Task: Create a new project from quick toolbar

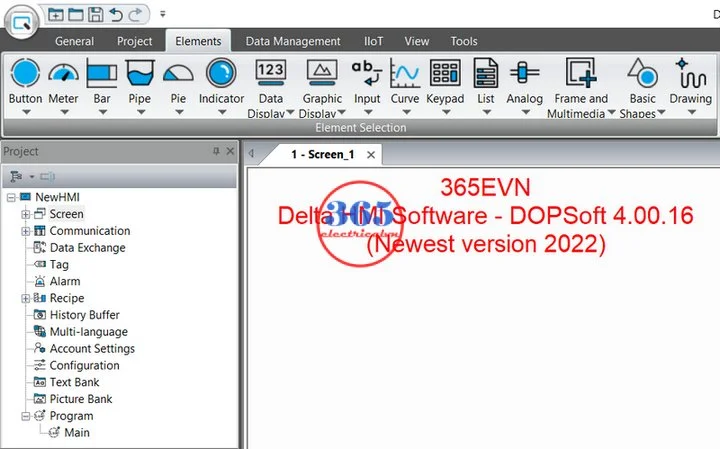Action: point(56,15)
